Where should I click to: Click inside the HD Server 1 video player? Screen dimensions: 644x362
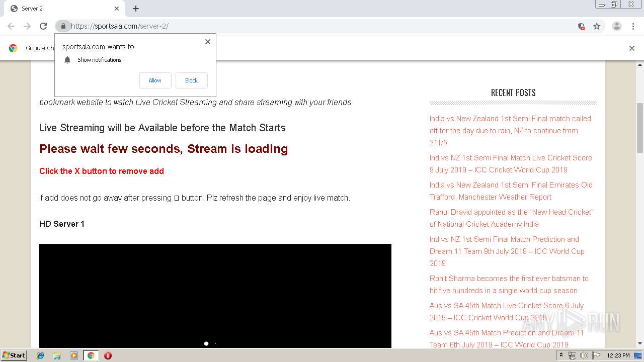pyautogui.click(x=215, y=296)
